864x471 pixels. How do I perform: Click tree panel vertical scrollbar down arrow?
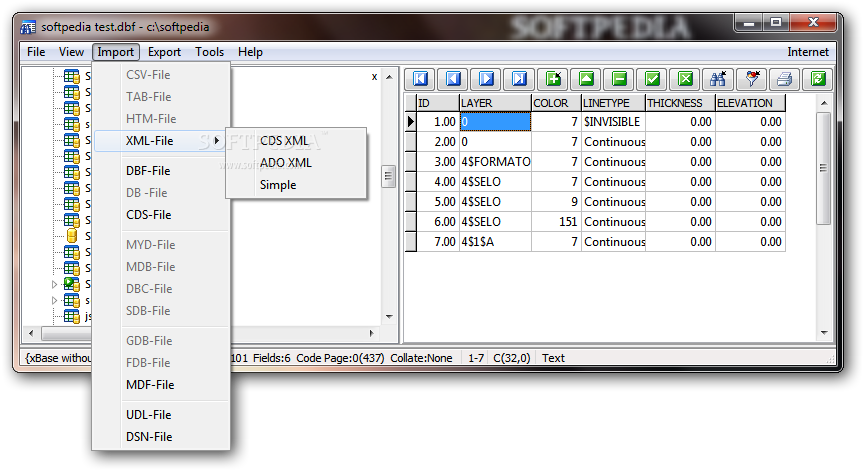pyautogui.click(x=389, y=317)
